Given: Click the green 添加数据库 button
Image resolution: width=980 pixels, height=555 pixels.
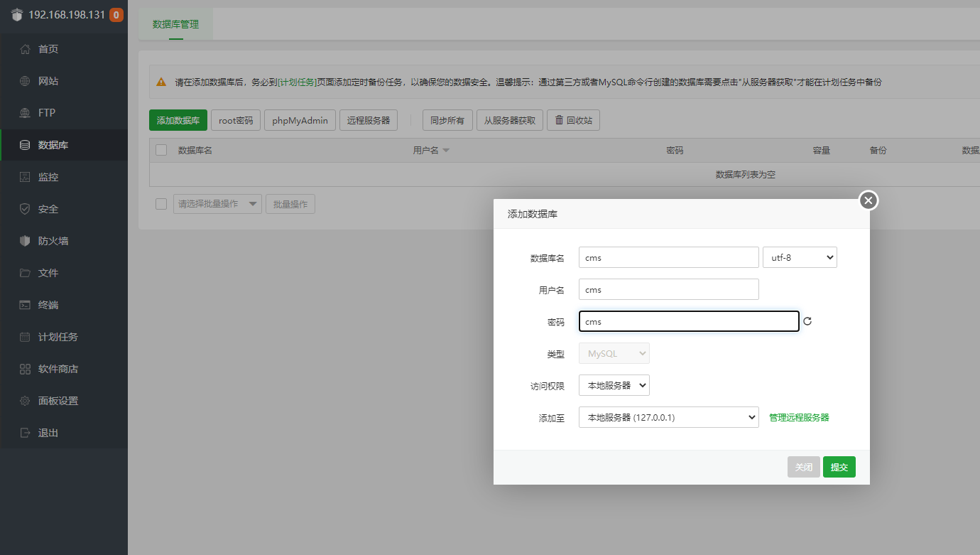Looking at the screenshot, I should pyautogui.click(x=178, y=120).
